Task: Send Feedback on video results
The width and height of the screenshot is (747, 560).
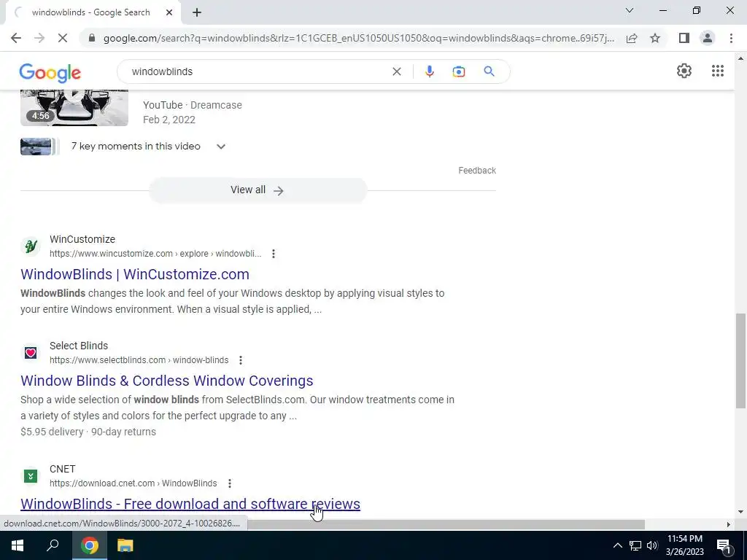Action: [x=477, y=171]
